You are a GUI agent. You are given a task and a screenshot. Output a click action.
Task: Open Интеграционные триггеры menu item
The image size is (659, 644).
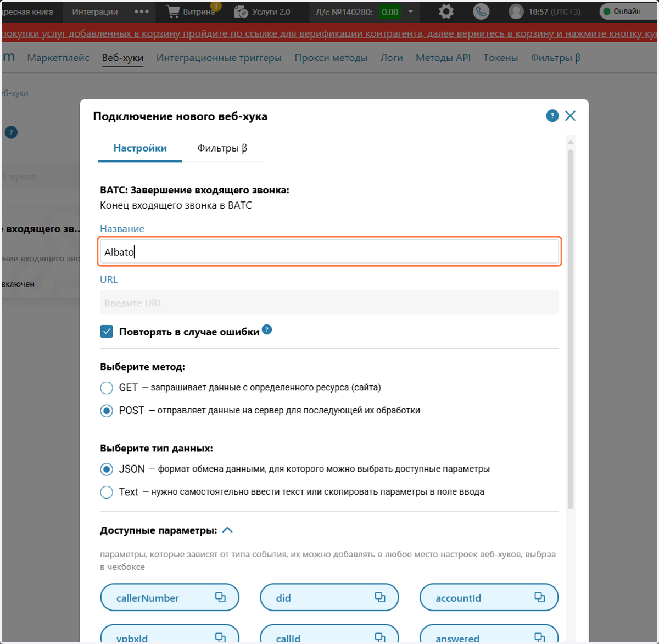coord(219,58)
